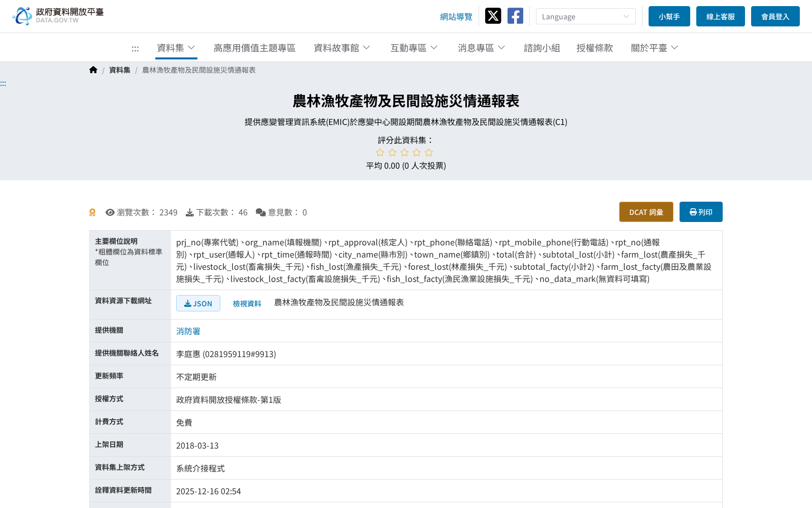Screen dimensions: 812x508
Task: Click the 線上客服 button
Action: 721,16
